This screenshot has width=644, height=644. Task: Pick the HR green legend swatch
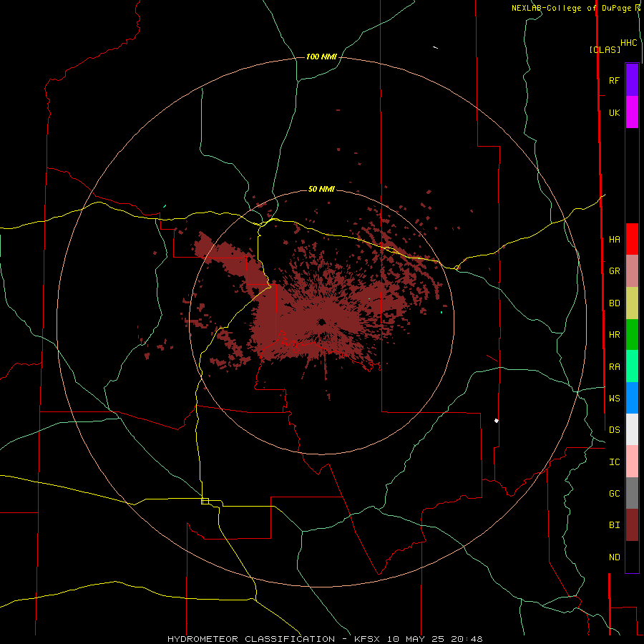coord(632,335)
